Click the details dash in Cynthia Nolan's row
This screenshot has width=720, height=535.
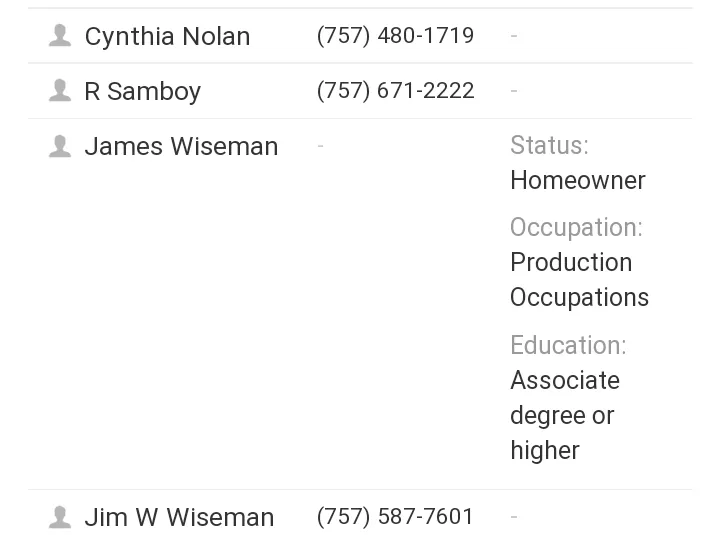(x=514, y=36)
